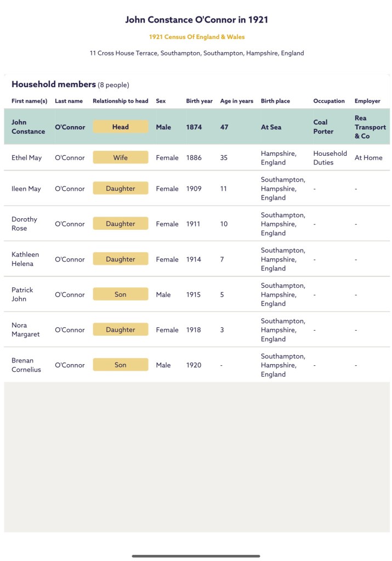Select the Dorothy Rose name entry
This screenshot has height=561, width=392.
25,224
